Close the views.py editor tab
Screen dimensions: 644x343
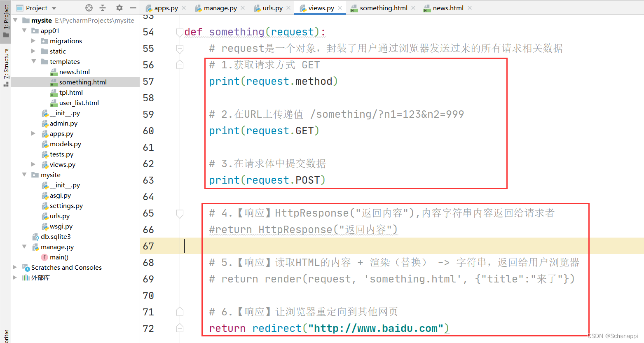(340, 8)
